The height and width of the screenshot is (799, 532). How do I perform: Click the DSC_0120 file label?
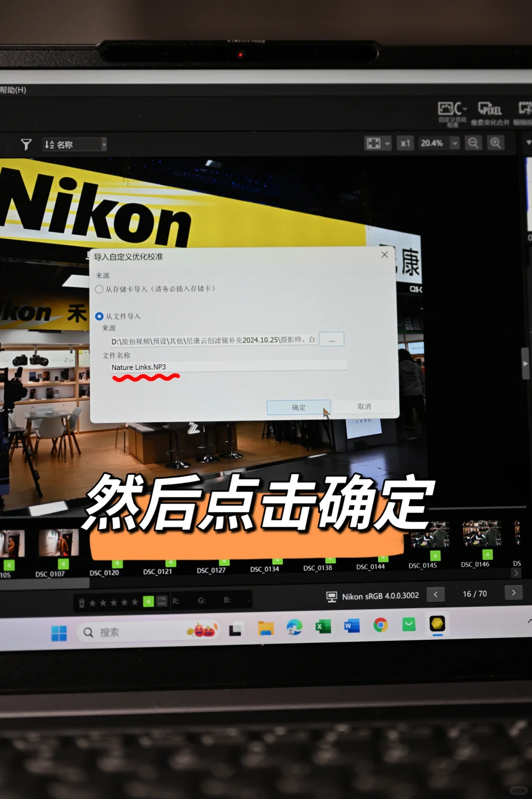point(104,573)
